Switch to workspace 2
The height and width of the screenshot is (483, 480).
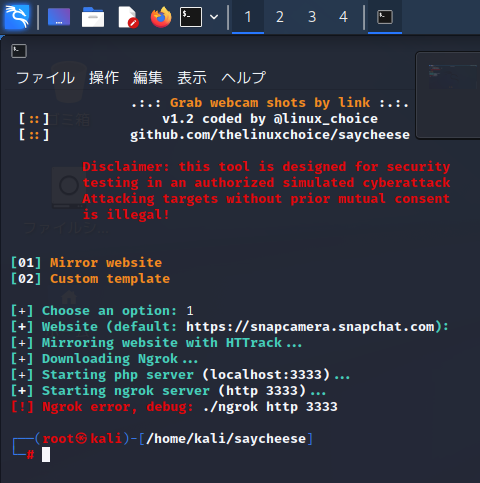pos(280,17)
